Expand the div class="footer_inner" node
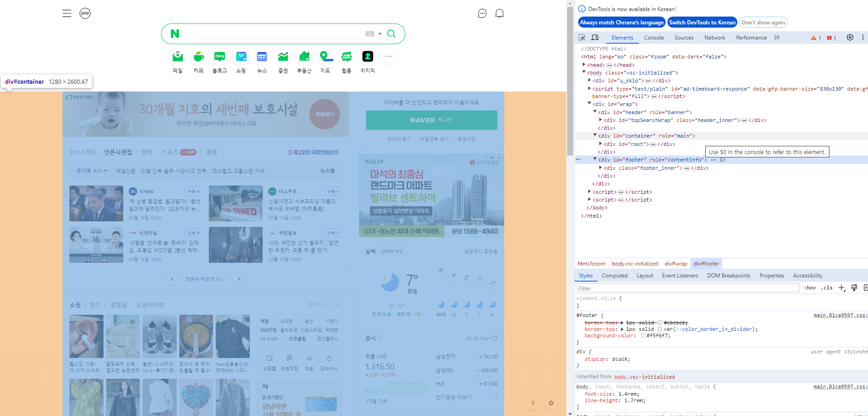868x416 pixels. (x=601, y=168)
